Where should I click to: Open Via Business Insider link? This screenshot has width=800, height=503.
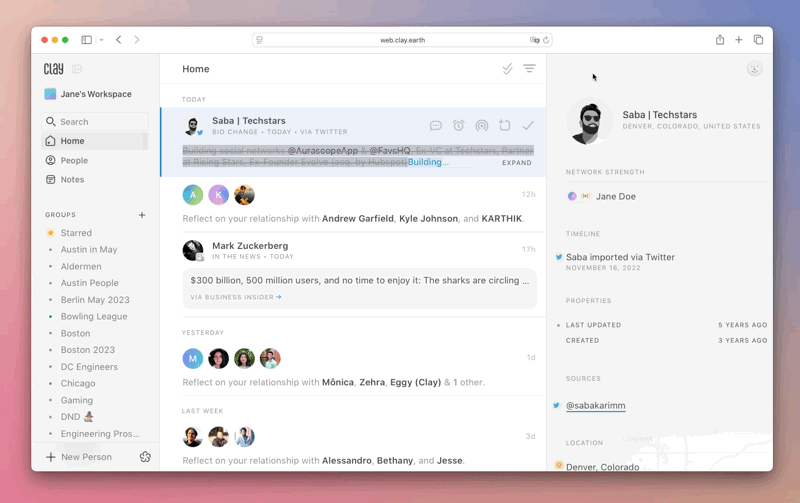pyautogui.click(x=236, y=297)
